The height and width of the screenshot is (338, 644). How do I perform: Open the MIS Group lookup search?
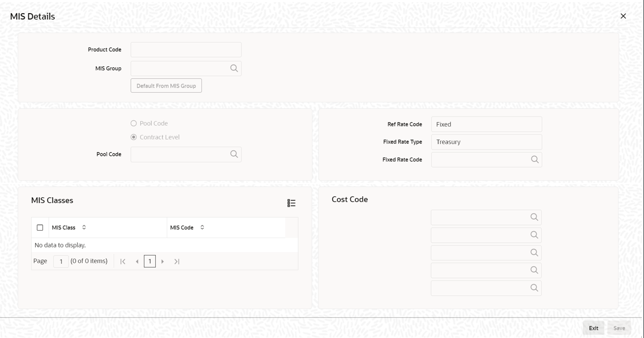point(233,68)
